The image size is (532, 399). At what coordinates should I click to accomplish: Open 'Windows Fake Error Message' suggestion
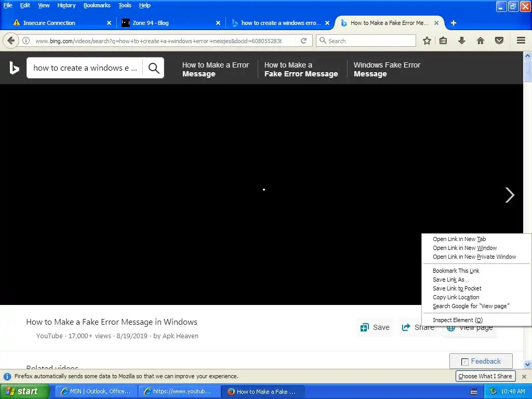coord(387,69)
